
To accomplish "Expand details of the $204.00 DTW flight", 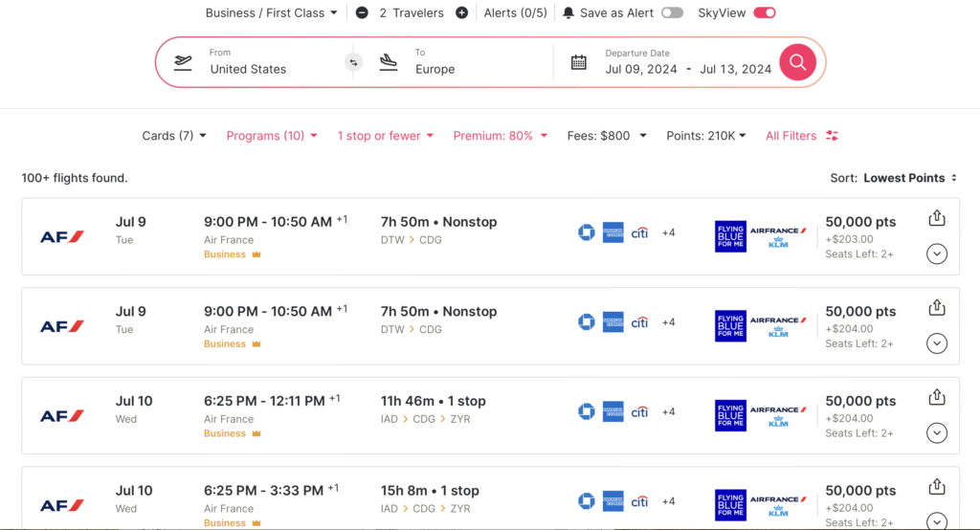I will tap(936, 343).
